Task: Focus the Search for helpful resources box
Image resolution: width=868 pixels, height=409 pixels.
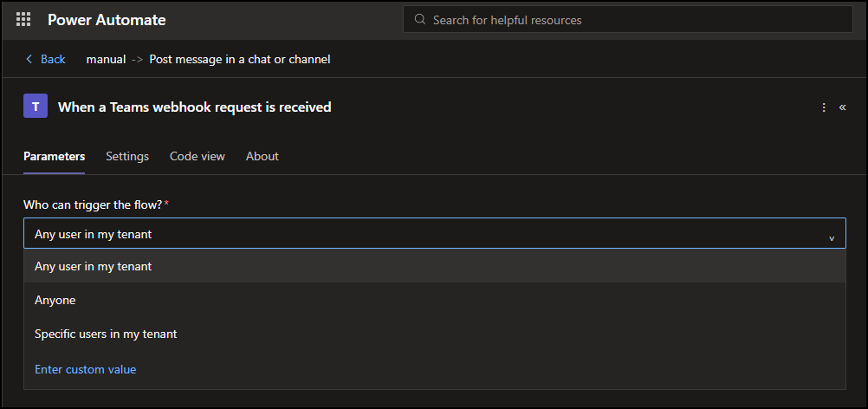Action: tap(628, 19)
